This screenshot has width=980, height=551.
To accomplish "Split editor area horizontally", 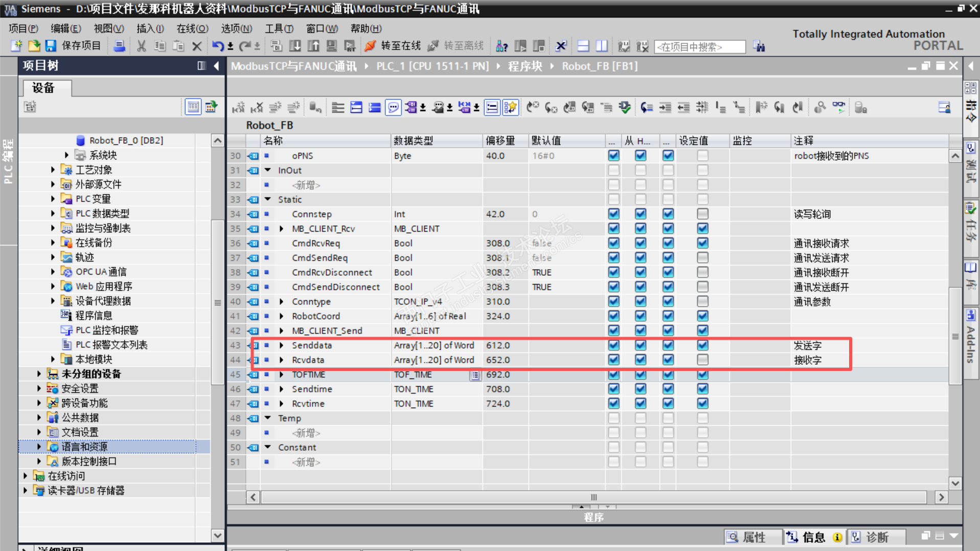I will tap(583, 46).
